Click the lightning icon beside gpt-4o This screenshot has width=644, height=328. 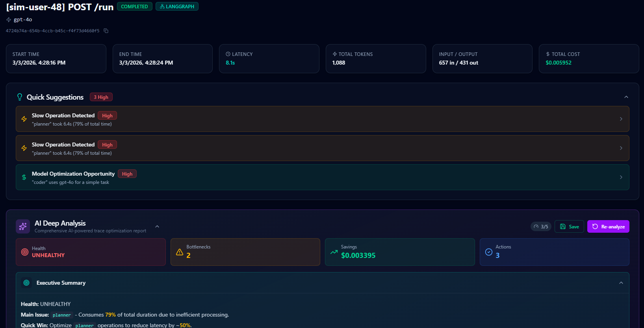click(9, 20)
